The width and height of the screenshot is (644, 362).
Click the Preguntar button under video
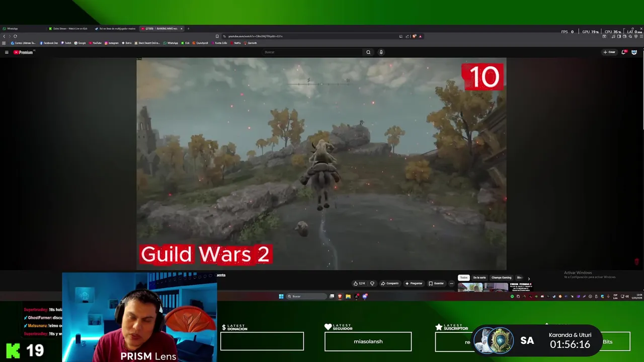coord(414,284)
